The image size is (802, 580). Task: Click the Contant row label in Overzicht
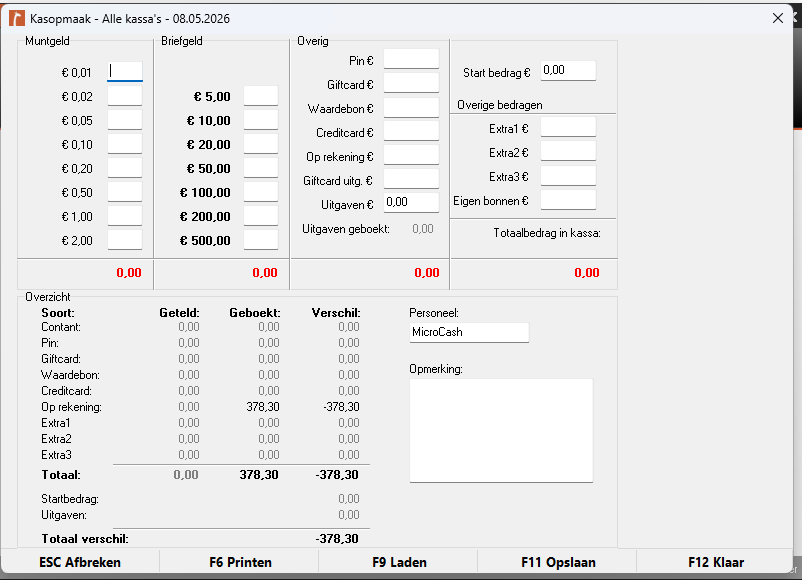pos(61,327)
